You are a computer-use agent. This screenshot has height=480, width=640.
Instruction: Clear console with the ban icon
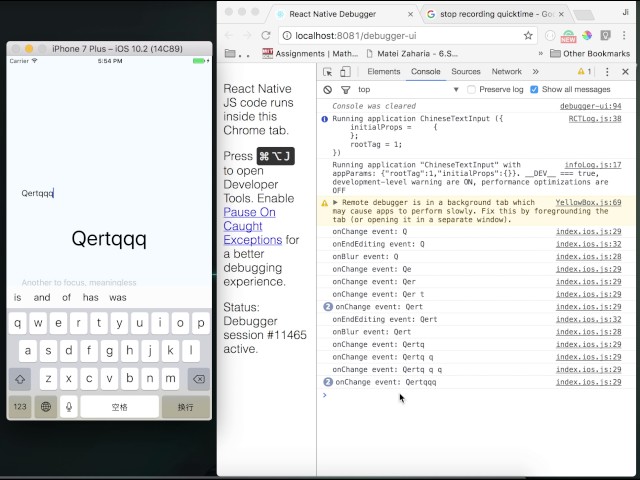point(327,90)
